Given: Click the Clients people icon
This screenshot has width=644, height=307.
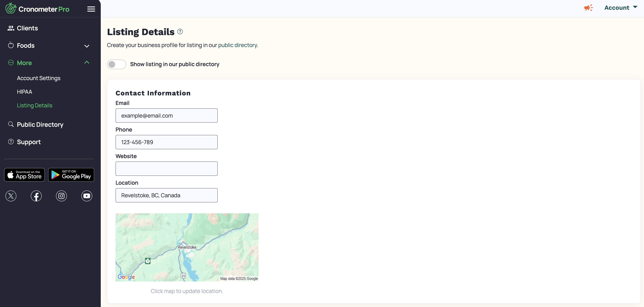Looking at the screenshot, I should [x=11, y=28].
